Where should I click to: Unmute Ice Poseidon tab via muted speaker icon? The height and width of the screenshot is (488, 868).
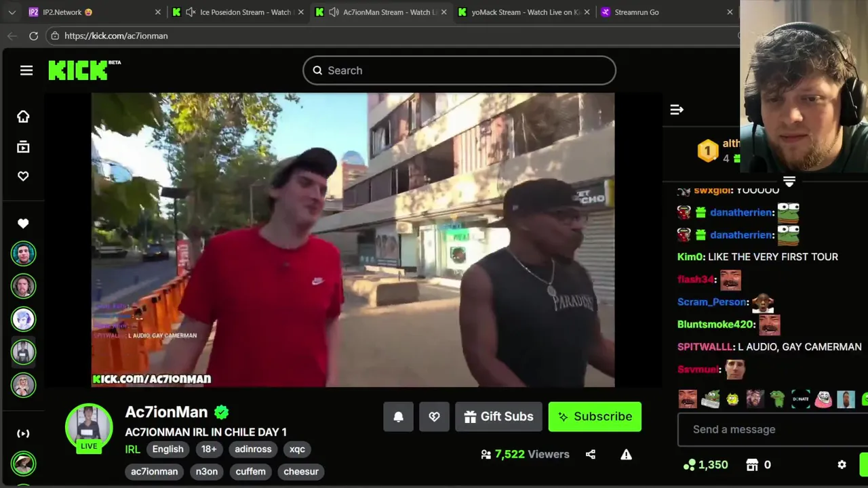[191, 12]
